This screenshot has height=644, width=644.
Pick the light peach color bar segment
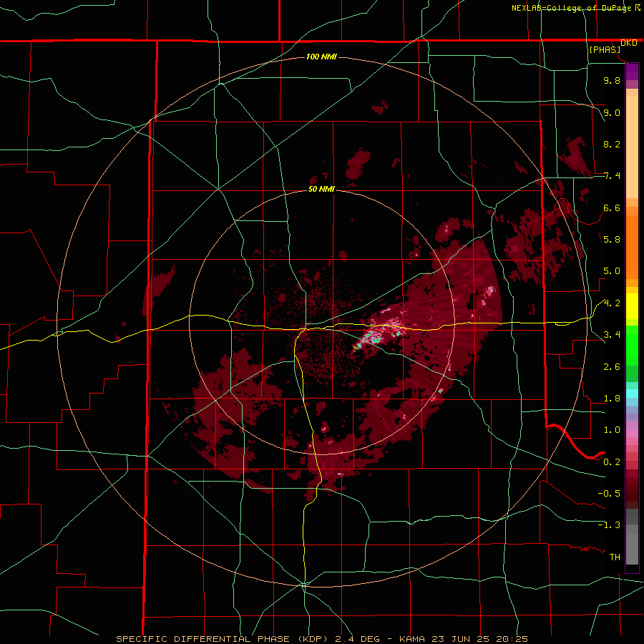(x=632, y=147)
